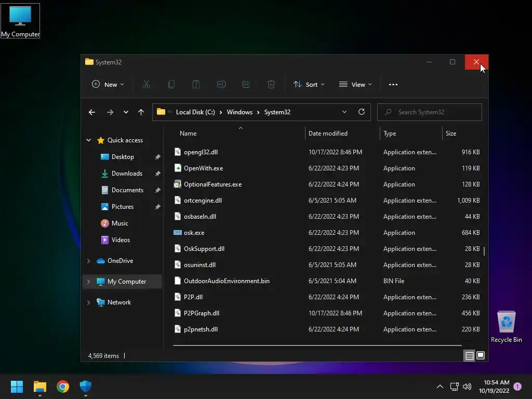This screenshot has height=399, width=532.
Task: Sort by the Size column header
Action: click(450, 134)
